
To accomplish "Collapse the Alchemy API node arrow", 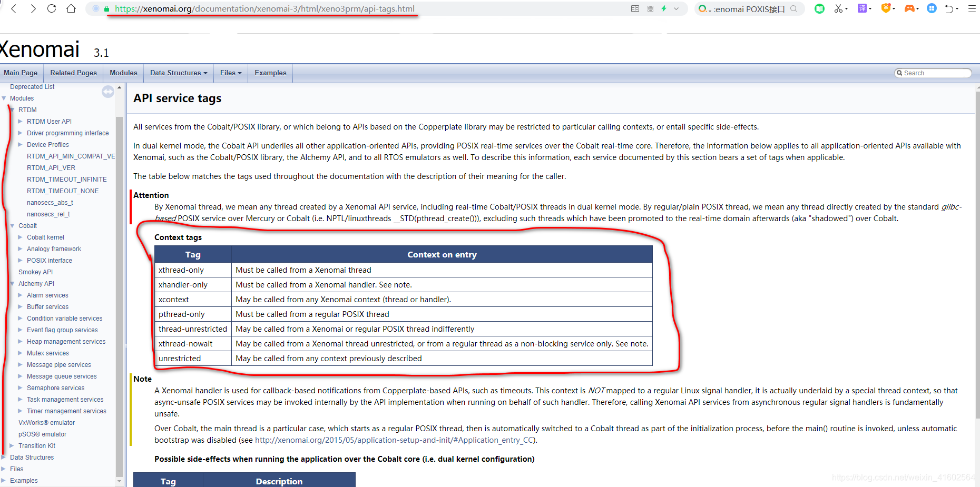I will point(12,284).
